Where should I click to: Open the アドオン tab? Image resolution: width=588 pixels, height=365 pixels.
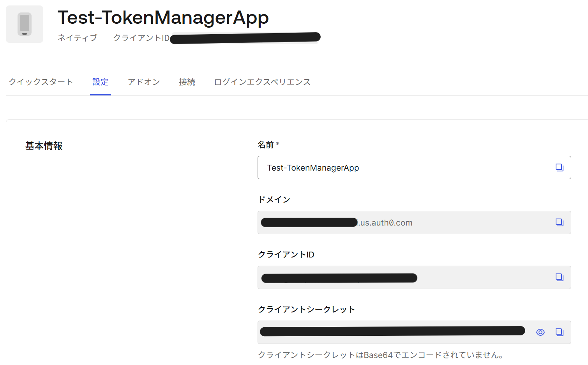coord(144,82)
